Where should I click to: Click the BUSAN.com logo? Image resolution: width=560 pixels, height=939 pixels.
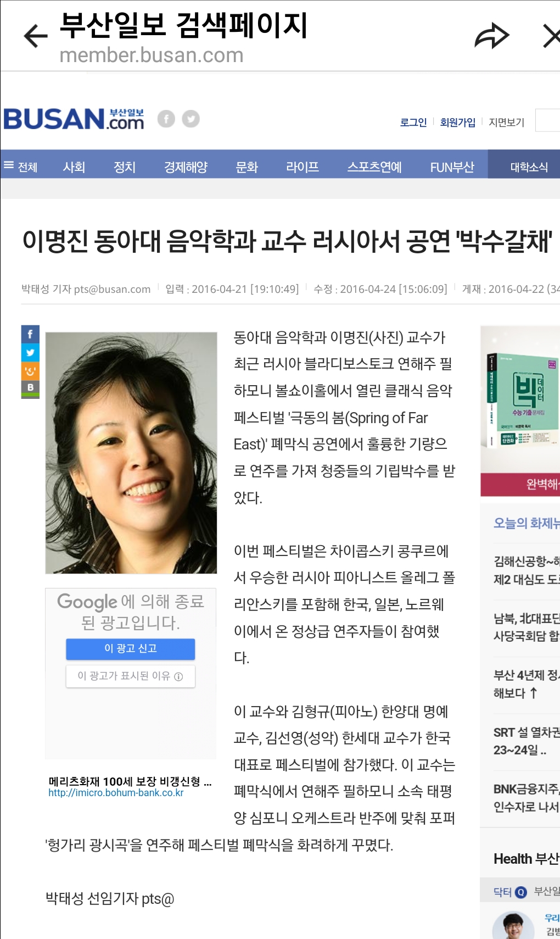click(74, 119)
